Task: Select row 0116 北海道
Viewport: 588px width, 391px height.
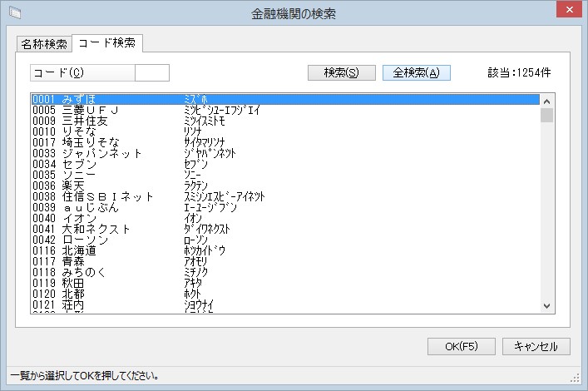Action: click(285, 250)
